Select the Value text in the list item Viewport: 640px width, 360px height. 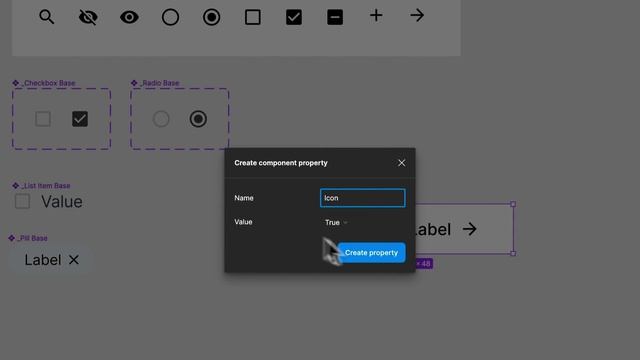(x=62, y=202)
